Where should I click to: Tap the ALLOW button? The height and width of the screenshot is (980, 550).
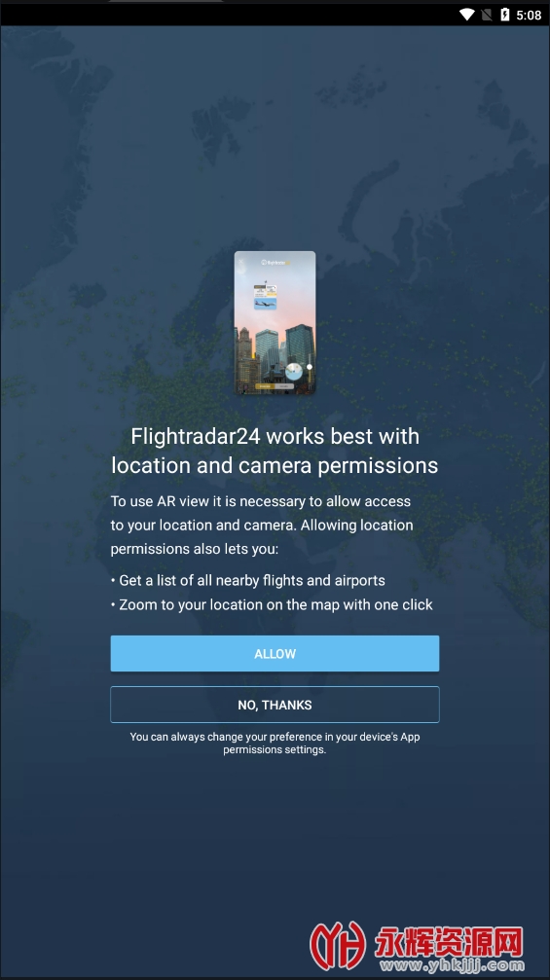pyautogui.click(x=275, y=653)
